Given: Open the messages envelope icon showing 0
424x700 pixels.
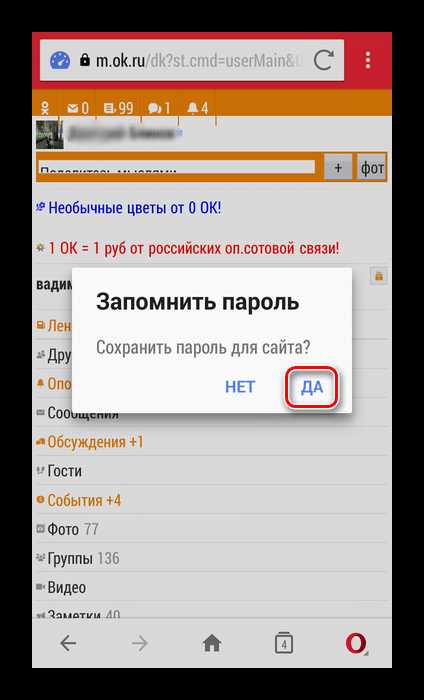Looking at the screenshot, I should [78, 108].
